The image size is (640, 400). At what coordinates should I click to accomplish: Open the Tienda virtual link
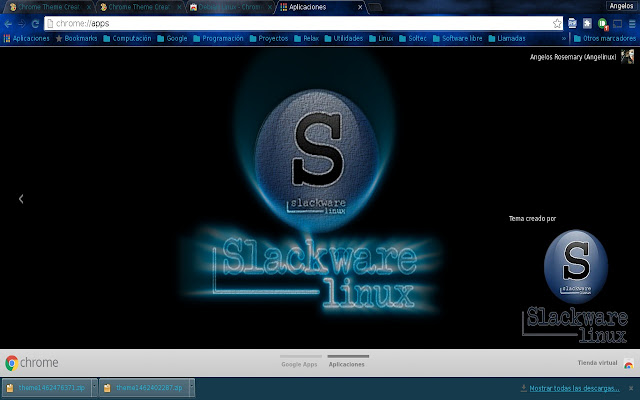598,363
